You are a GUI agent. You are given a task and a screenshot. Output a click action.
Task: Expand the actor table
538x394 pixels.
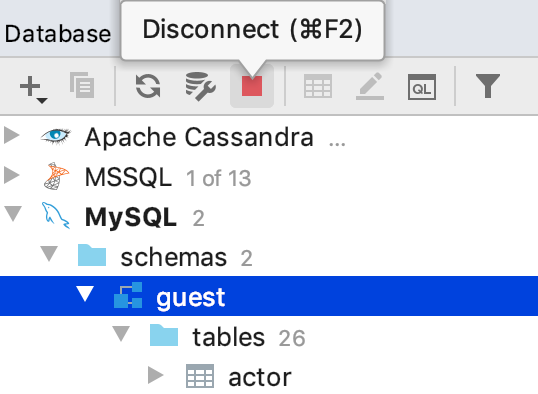click(x=155, y=375)
